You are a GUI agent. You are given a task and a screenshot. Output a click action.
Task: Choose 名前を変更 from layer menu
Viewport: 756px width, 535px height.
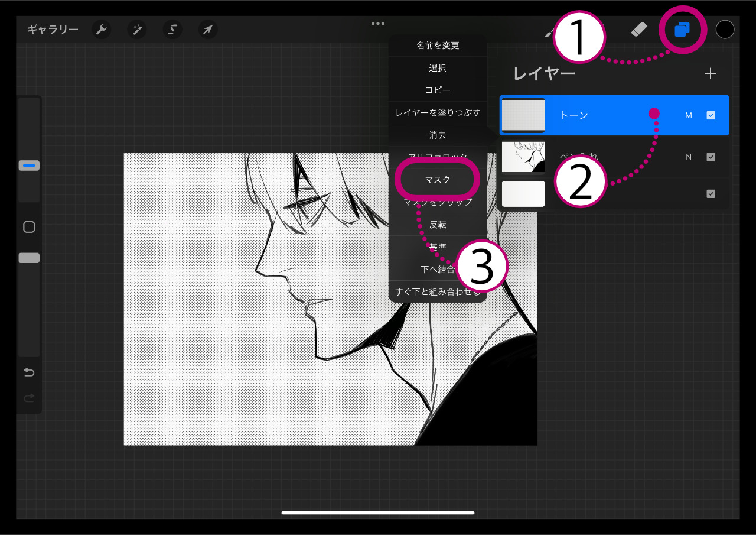coord(438,46)
